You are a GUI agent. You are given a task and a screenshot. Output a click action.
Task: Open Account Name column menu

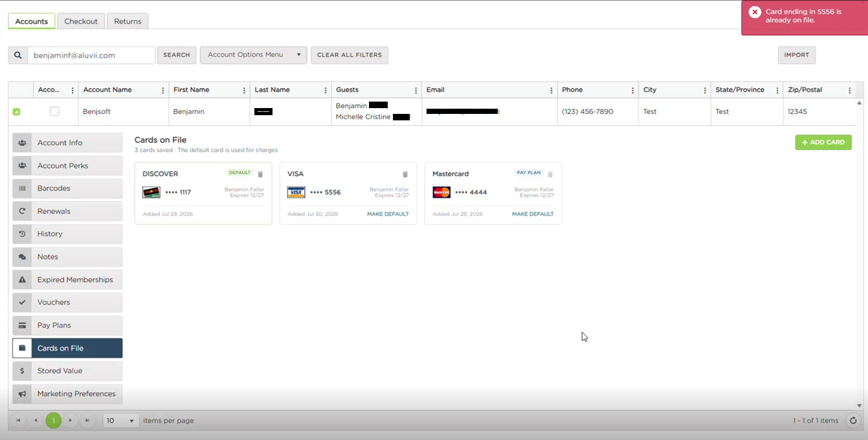[162, 91]
